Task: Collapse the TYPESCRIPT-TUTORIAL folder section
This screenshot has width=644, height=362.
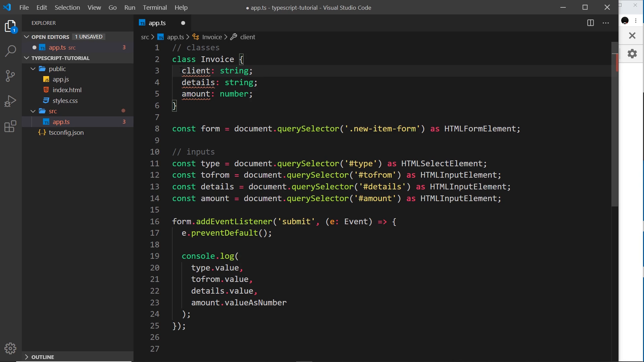Action: [x=26, y=58]
